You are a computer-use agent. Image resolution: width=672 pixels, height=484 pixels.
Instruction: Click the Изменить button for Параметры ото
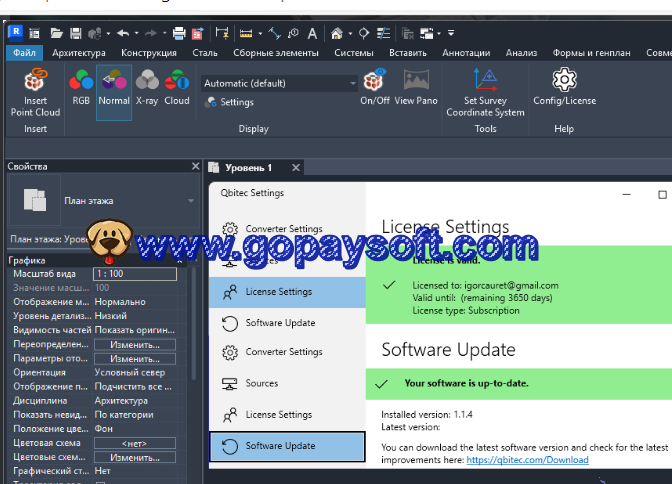[x=135, y=359]
